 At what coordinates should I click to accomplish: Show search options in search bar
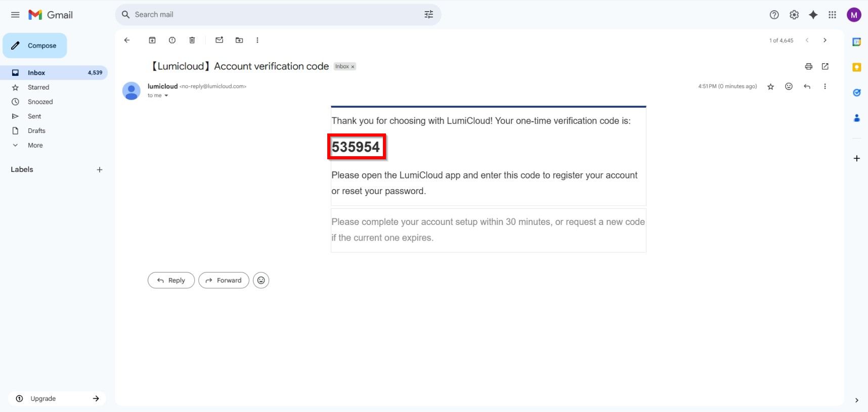click(x=428, y=15)
